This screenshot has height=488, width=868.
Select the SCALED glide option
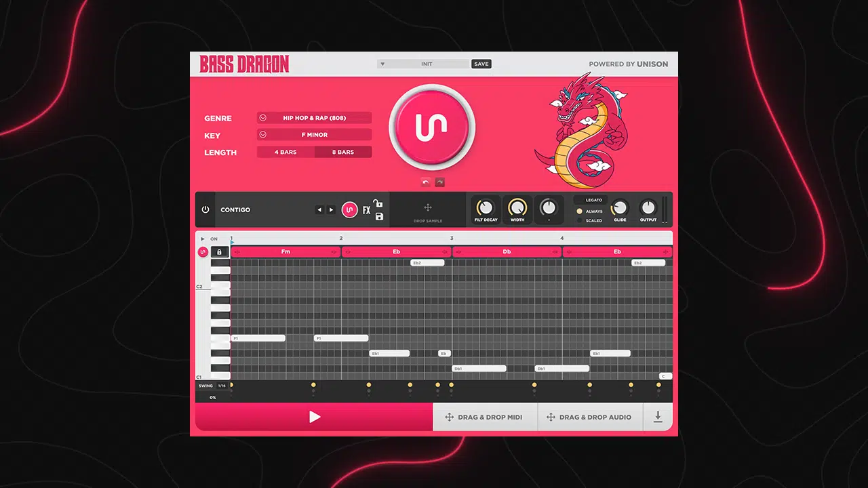point(590,221)
